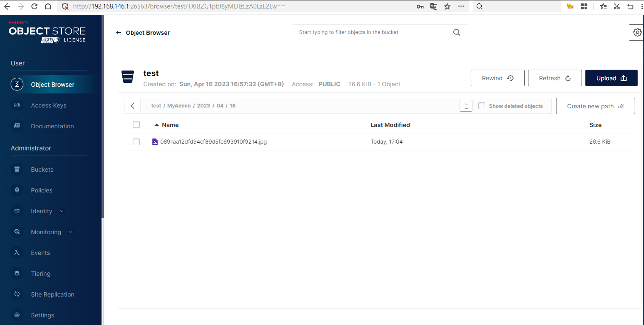The width and height of the screenshot is (644, 325).
Task: Click the Upload button
Action: (x=611, y=78)
